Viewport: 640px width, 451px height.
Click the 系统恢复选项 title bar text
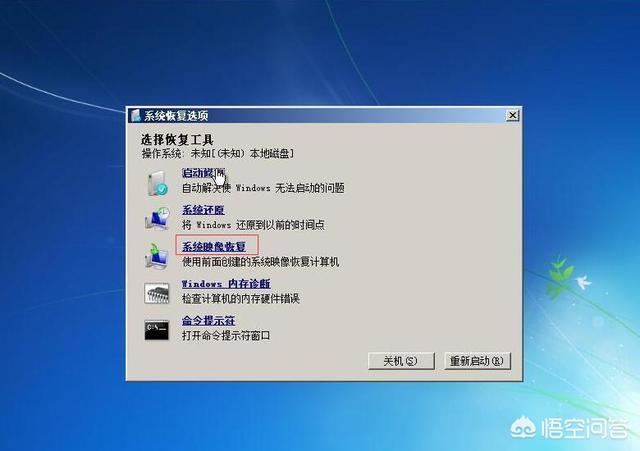point(176,116)
